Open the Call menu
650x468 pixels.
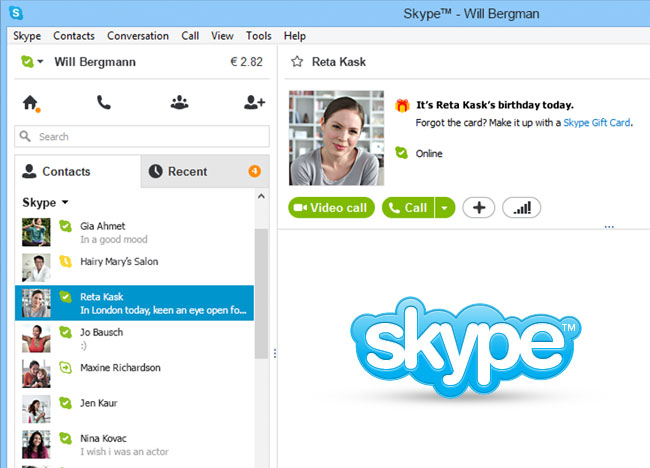[x=190, y=36]
